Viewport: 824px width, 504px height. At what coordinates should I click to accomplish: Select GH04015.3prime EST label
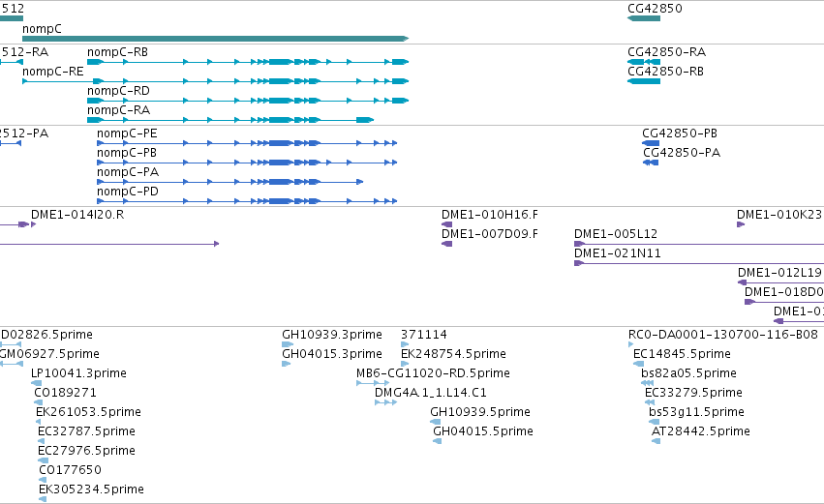(332, 354)
